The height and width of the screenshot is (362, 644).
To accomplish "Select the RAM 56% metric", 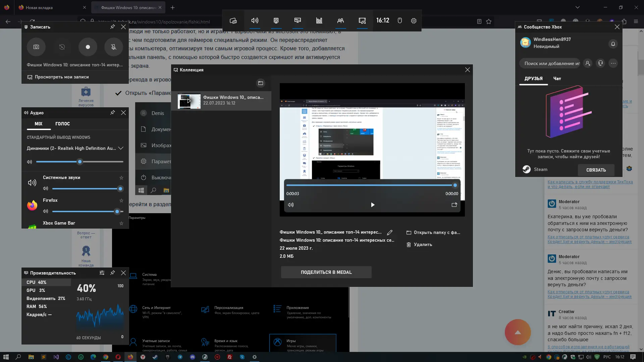I will 46,306.
